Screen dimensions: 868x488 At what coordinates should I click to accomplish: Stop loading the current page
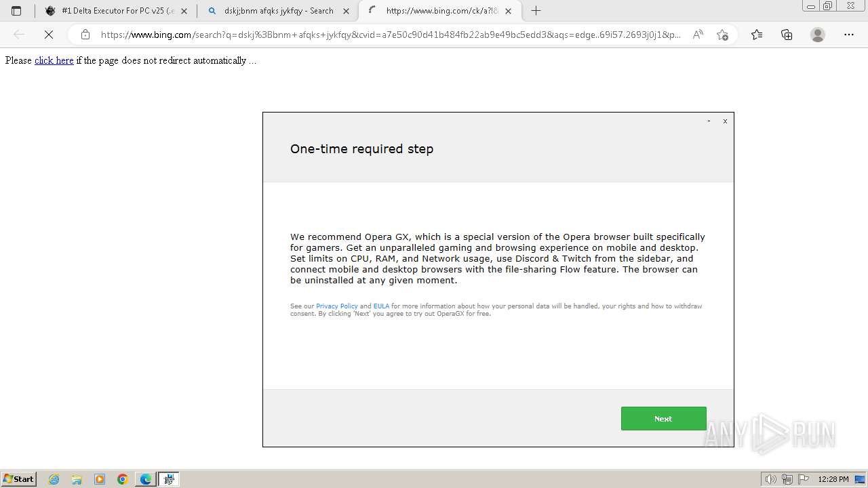coord(48,35)
